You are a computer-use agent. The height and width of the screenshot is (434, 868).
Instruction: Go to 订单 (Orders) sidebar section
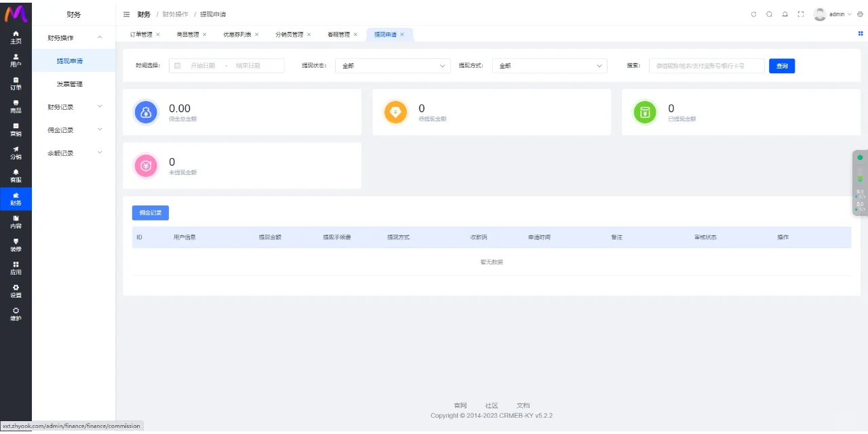click(16, 83)
